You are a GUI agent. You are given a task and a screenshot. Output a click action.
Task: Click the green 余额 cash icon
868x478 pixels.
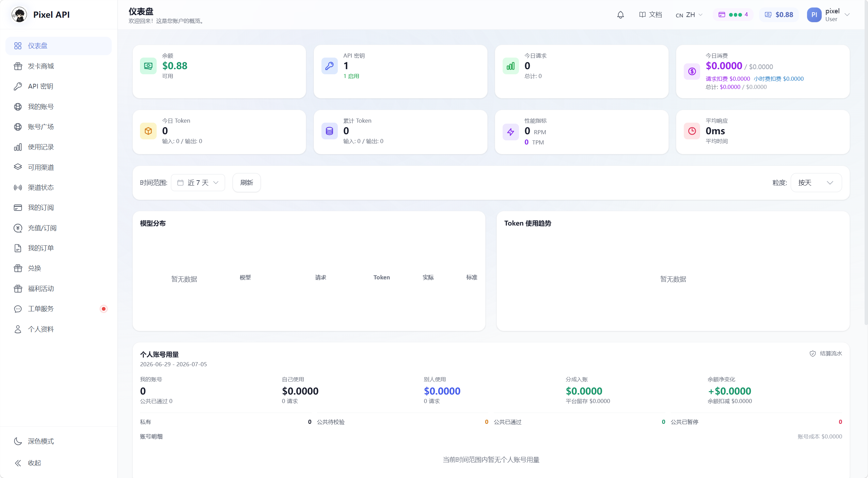148,66
